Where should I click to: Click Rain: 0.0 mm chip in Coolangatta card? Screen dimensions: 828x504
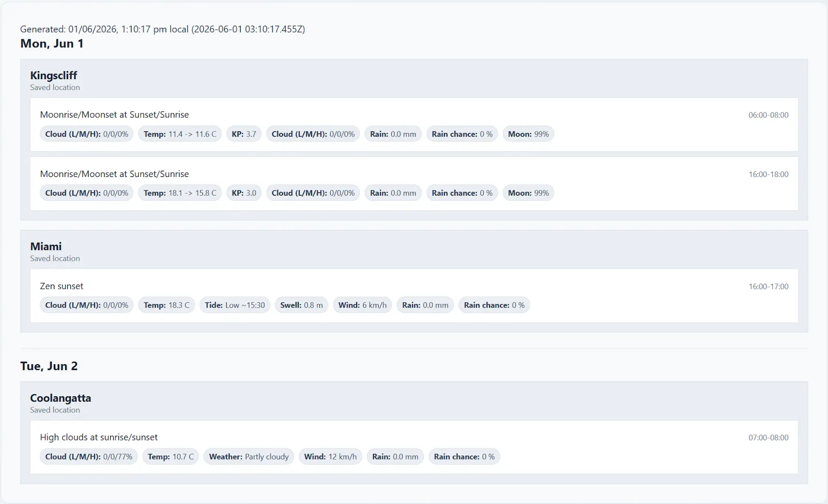[x=395, y=457]
